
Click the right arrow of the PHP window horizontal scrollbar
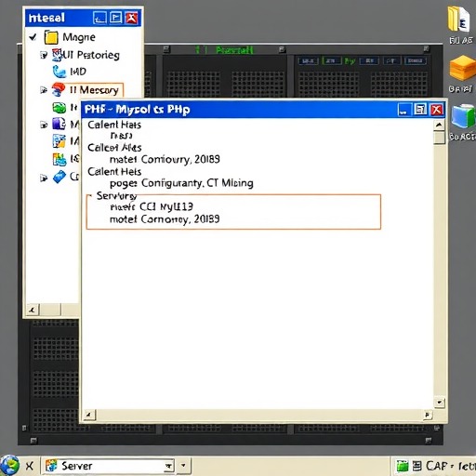pos(428,415)
